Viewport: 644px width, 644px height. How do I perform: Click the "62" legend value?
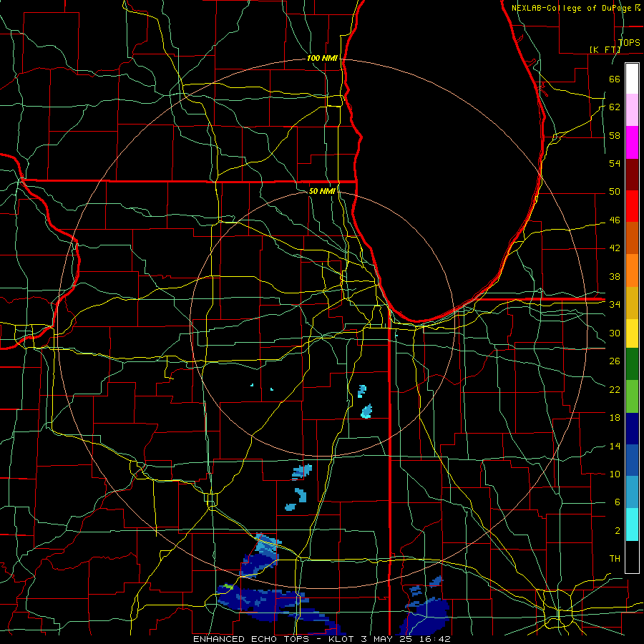(615, 107)
